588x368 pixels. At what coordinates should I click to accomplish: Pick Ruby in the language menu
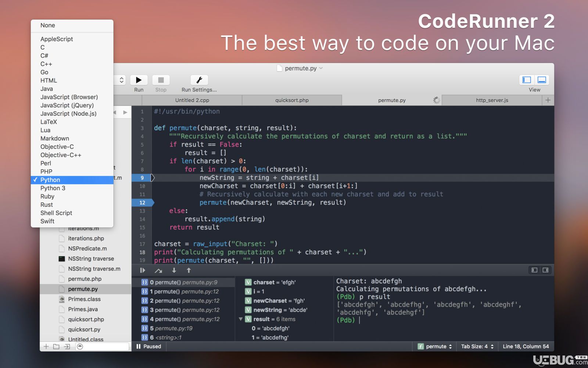(72, 197)
